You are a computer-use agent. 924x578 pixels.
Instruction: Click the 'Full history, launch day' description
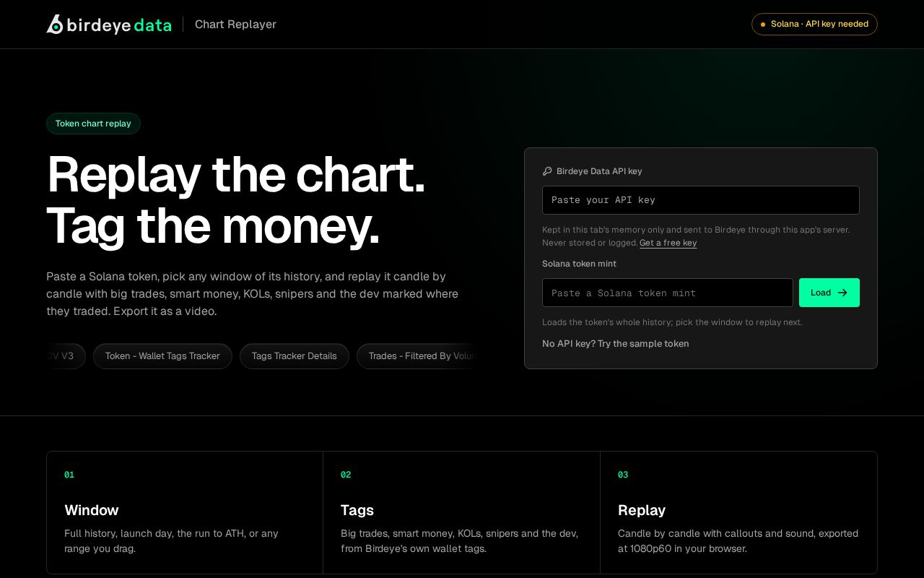172,540
